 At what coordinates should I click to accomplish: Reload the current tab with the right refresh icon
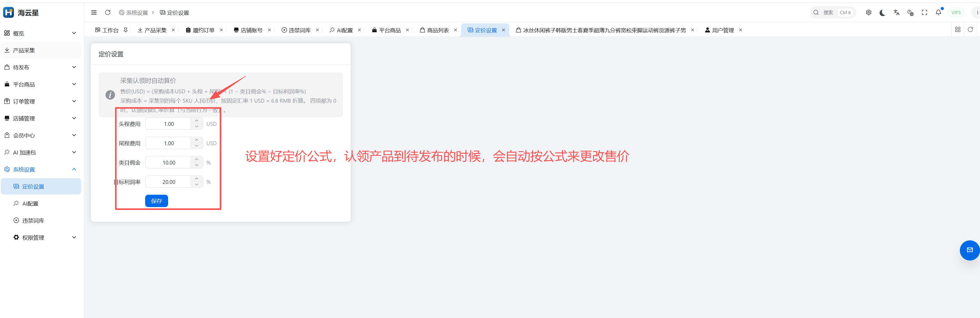click(x=970, y=29)
